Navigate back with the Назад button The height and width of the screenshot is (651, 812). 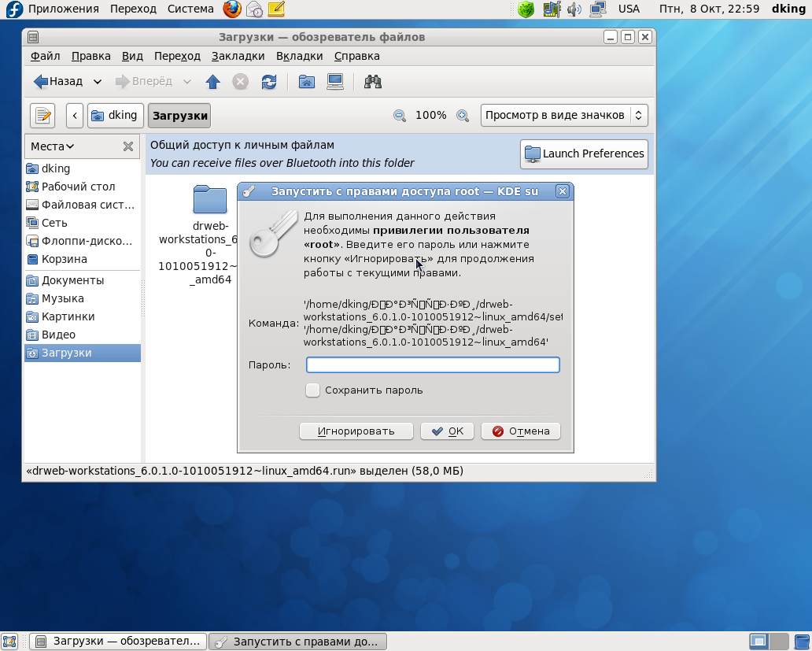[58, 82]
